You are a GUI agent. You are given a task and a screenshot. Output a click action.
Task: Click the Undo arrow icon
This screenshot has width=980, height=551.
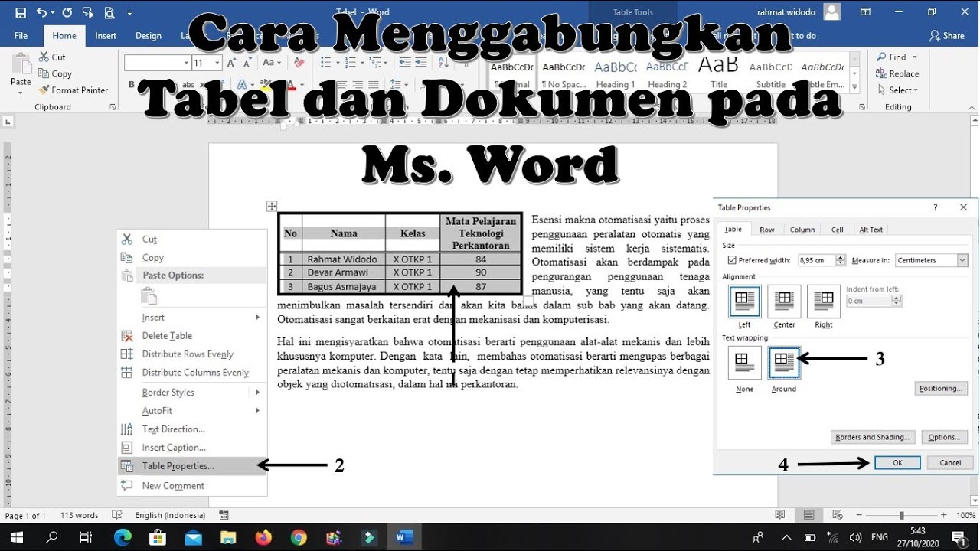pyautogui.click(x=41, y=12)
